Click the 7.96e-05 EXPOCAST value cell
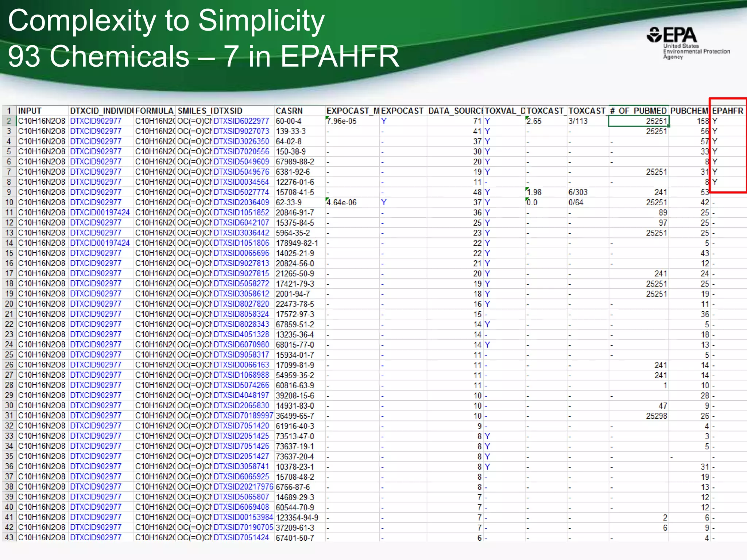 point(341,121)
